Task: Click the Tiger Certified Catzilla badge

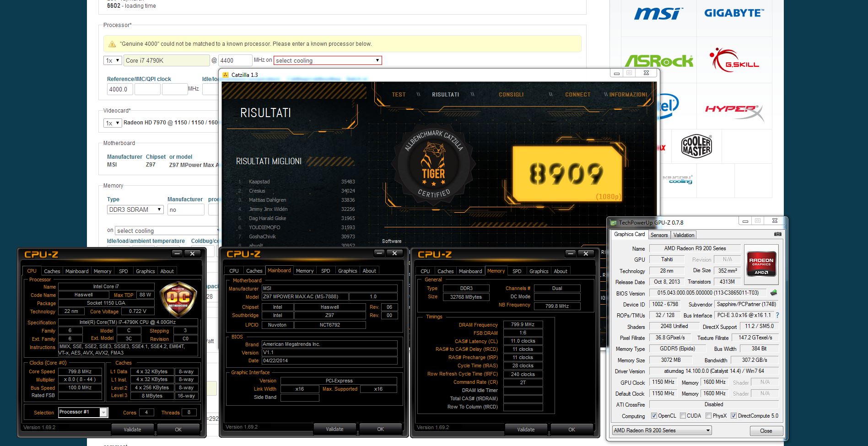Action: 433,166
